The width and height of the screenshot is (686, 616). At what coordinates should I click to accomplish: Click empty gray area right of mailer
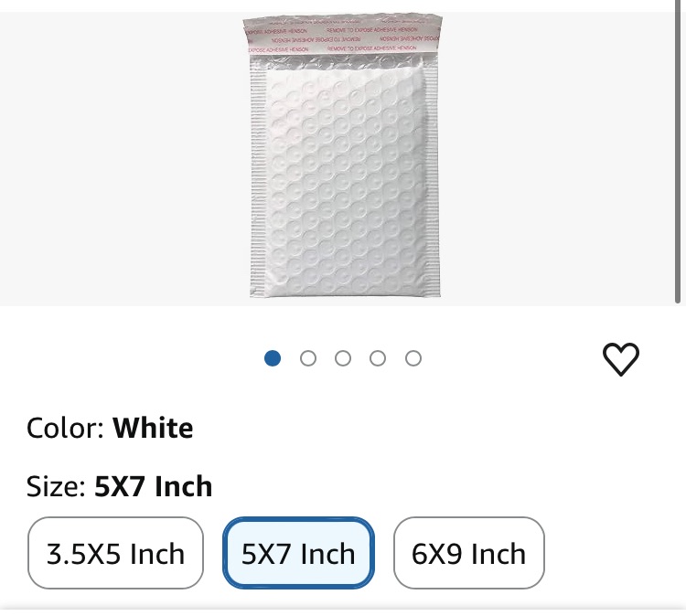(x=555, y=157)
